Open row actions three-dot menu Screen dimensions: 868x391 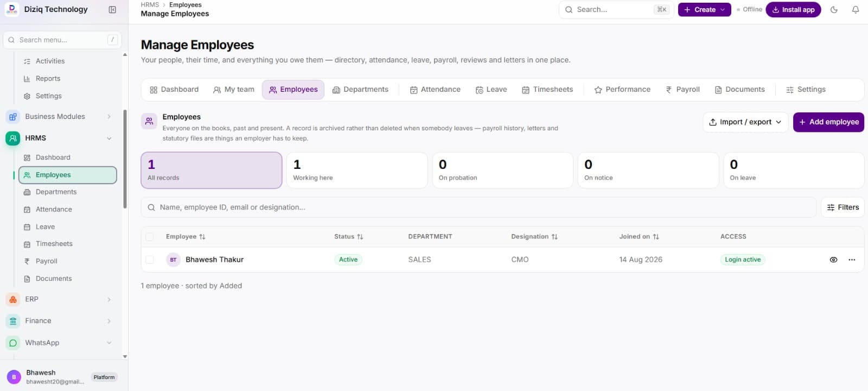pos(852,260)
